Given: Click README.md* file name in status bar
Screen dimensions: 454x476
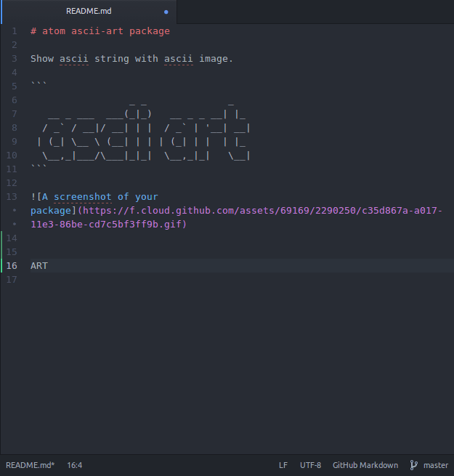Looking at the screenshot, I should coord(30,465).
